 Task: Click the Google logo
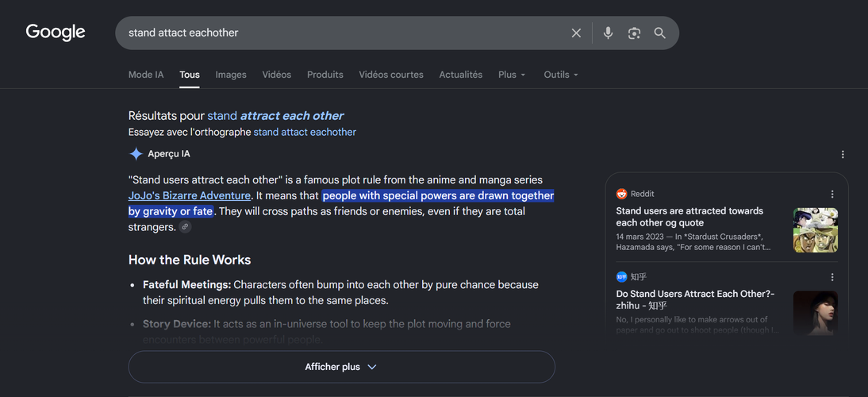(56, 32)
